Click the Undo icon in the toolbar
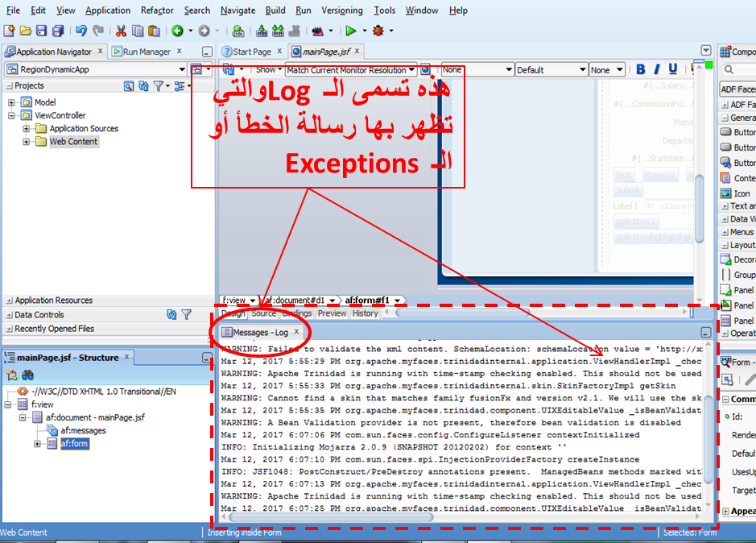This screenshot has width=756, height=543. point(81,31)
